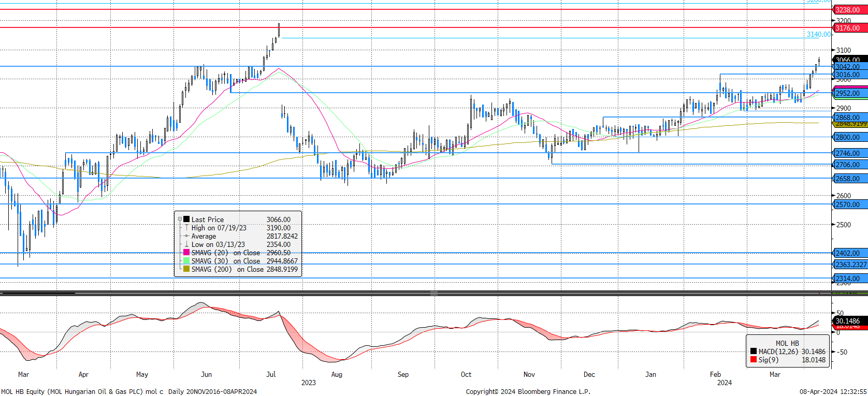
Task: Click the 2600 axis tick label
Action: coord(844,196)
